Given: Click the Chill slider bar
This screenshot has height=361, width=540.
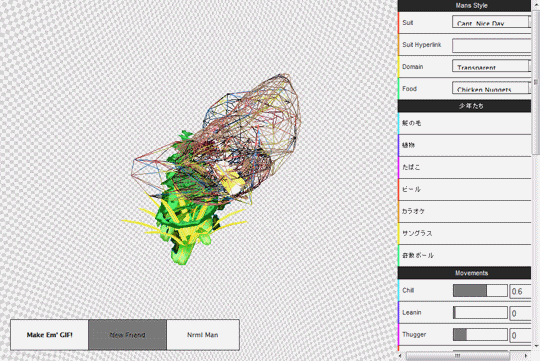Looking at the screenshot, I should (480, 290).
